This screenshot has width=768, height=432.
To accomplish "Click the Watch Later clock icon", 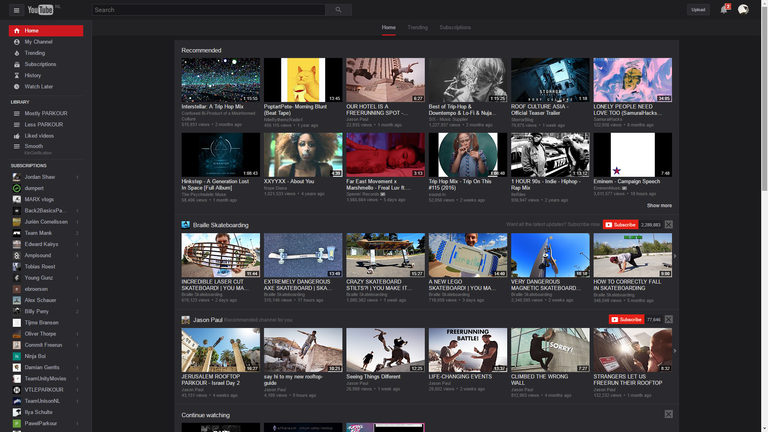I will click(17, 87).
